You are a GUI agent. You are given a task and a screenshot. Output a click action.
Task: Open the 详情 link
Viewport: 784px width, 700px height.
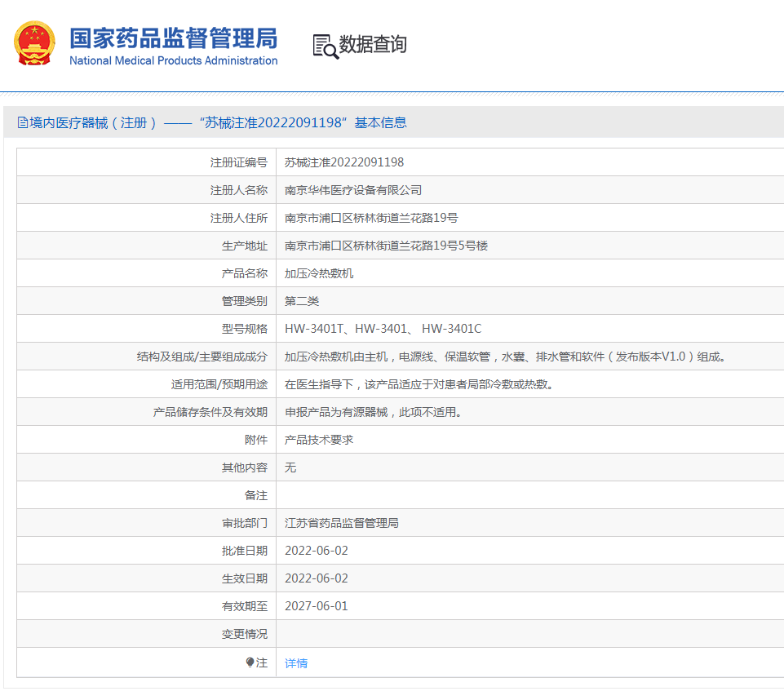coord(296,663)
